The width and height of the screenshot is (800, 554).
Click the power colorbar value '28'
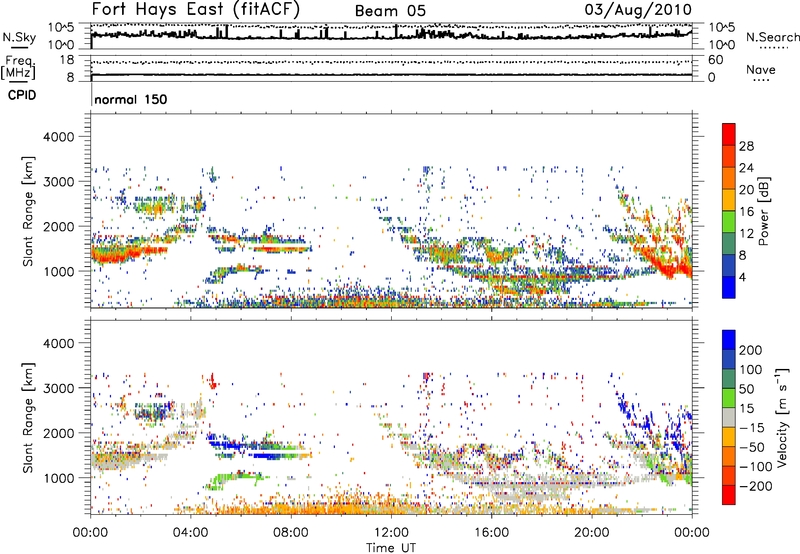tap(746, 146)
